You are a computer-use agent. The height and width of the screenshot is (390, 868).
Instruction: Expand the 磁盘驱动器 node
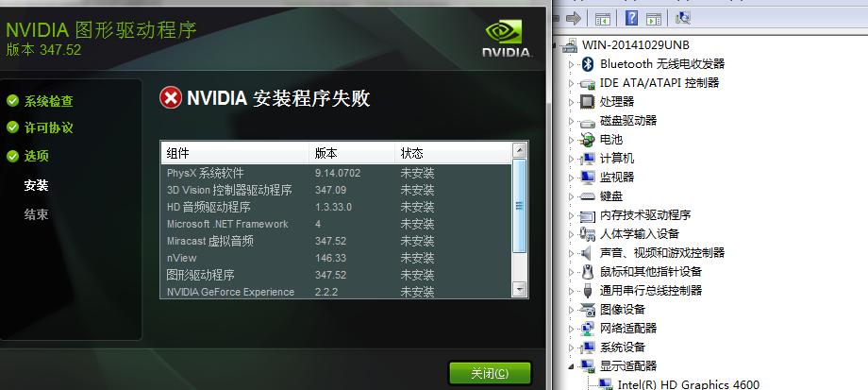tap(572, 121)
